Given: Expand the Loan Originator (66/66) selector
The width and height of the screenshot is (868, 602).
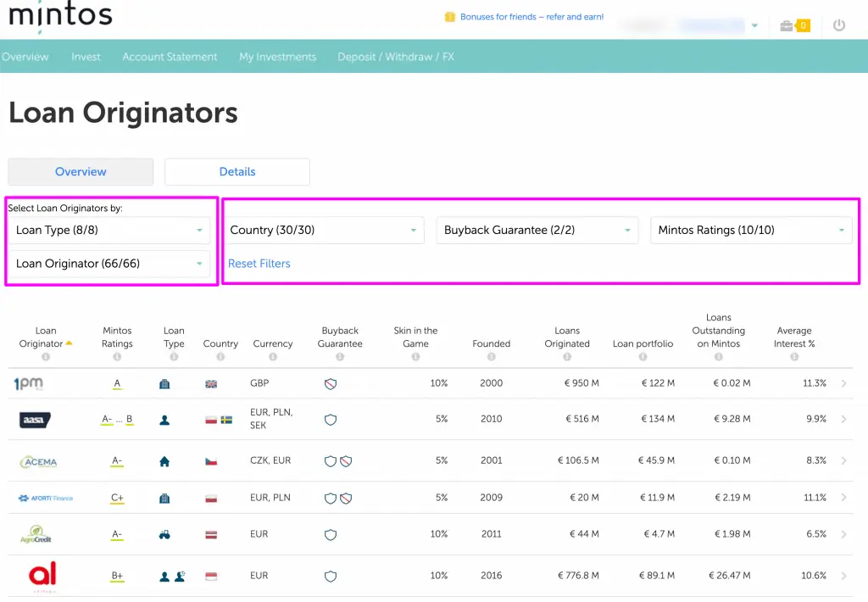Looking at the screenshot, I should coord(108,264).
